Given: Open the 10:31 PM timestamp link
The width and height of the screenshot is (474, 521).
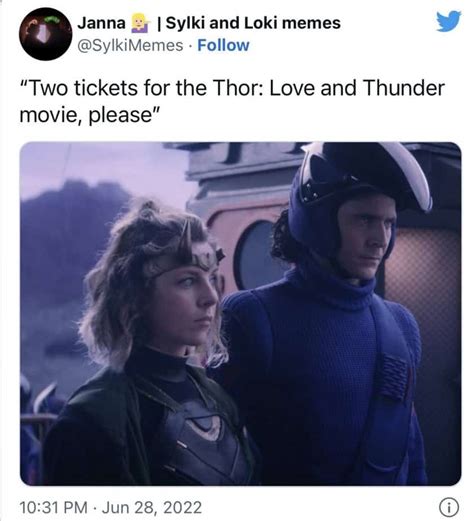Looking at the screenshot, I should pyautogui.click(x=54, y=507).
